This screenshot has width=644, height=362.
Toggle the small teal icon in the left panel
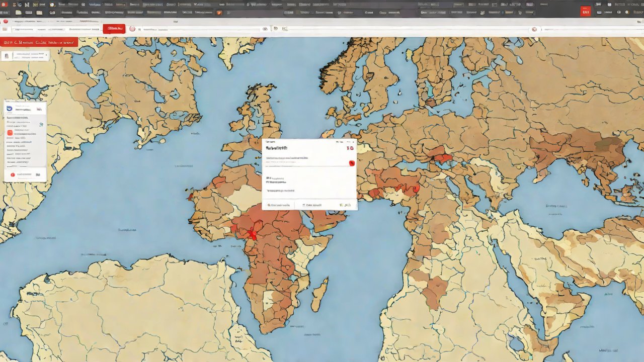[41, 125]
